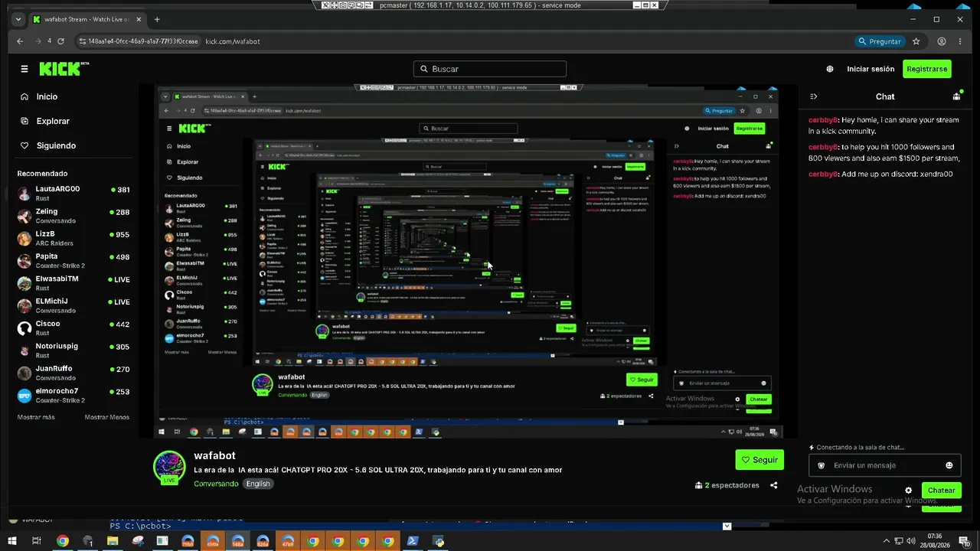Open LizzB recommended channel
Screen dimensions: 980x551
click(x=73, y=238)
